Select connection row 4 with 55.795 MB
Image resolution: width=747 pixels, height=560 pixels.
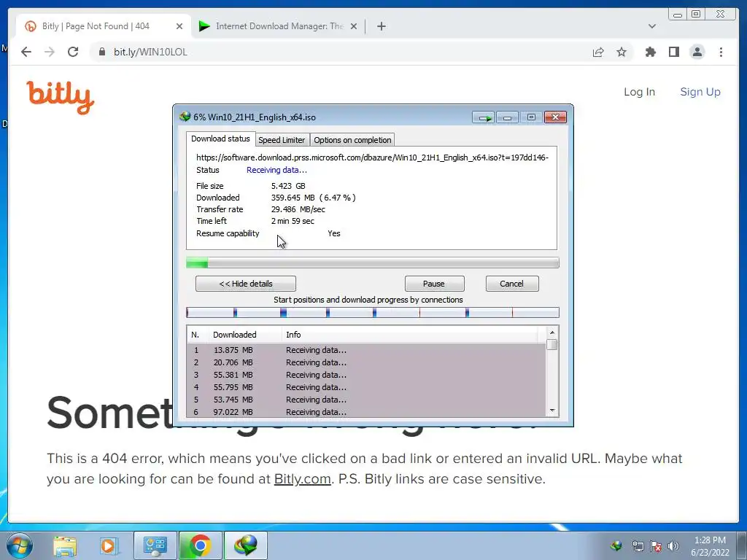click(366, 387)
